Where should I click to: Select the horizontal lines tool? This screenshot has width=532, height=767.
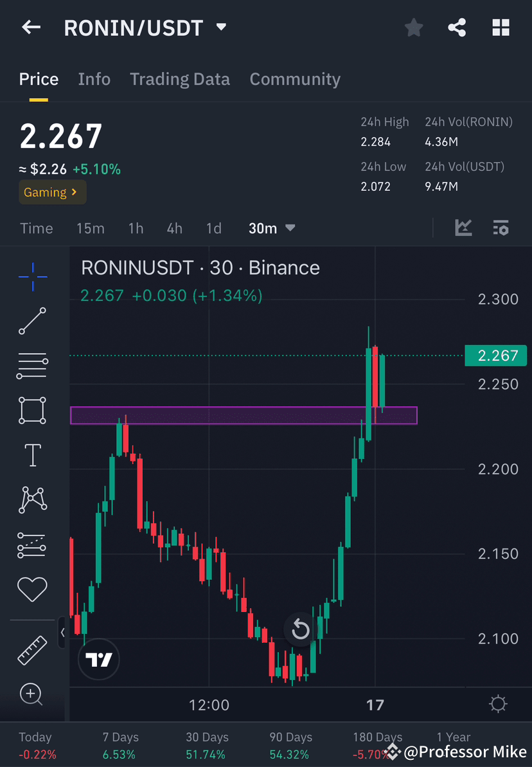pyautogui.click(x=32, y=365)
